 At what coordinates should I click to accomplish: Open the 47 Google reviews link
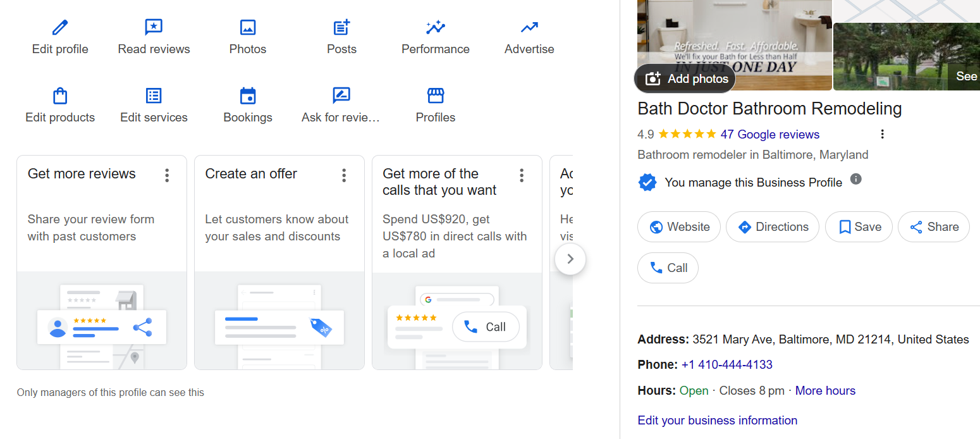tap(769, 134)
